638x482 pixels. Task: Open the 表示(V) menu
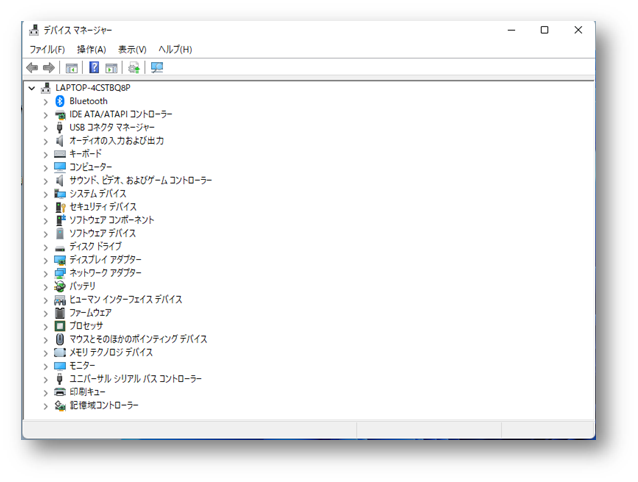tap(132, 49)
